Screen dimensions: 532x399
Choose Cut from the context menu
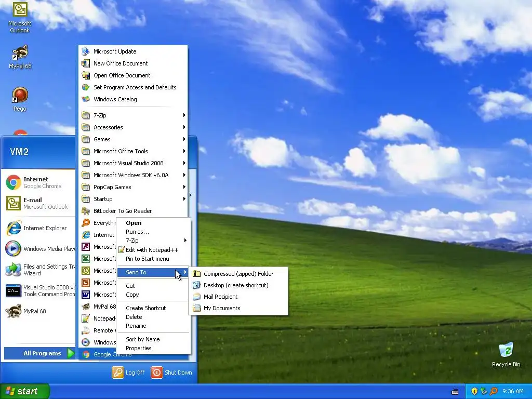(153, 286)
